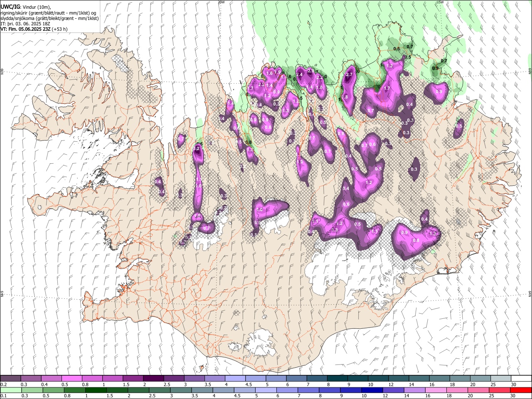The image size is (532, 399).
Task: Click the dull purple swatch labeled 0.2
Action: [11, 378]
